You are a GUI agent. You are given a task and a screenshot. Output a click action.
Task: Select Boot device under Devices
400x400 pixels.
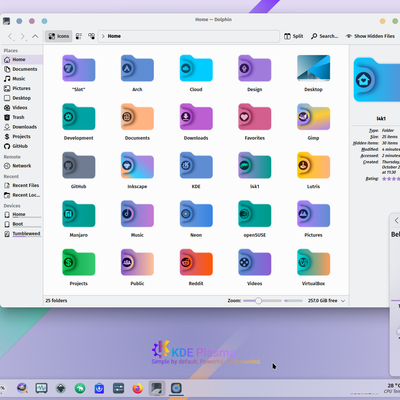point(22,224)
